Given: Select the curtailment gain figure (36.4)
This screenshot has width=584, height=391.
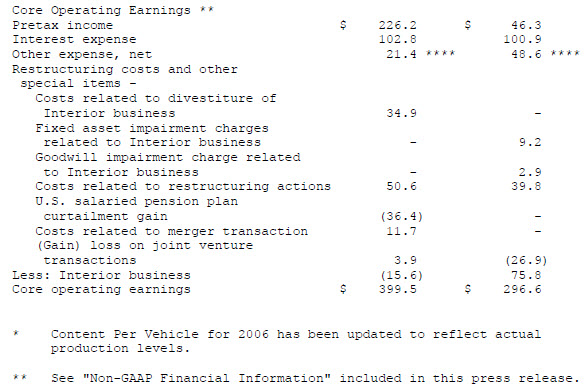Looking at the screenshot, I should click(x=402, y=216).
